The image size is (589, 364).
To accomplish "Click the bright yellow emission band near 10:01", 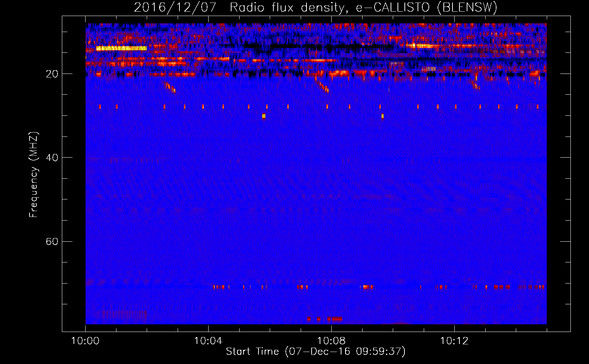I will (121, 48).
